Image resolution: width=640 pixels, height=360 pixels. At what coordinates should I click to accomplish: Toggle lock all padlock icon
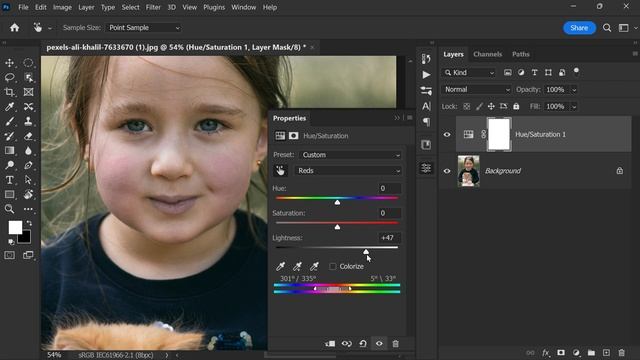pos(516,107)
